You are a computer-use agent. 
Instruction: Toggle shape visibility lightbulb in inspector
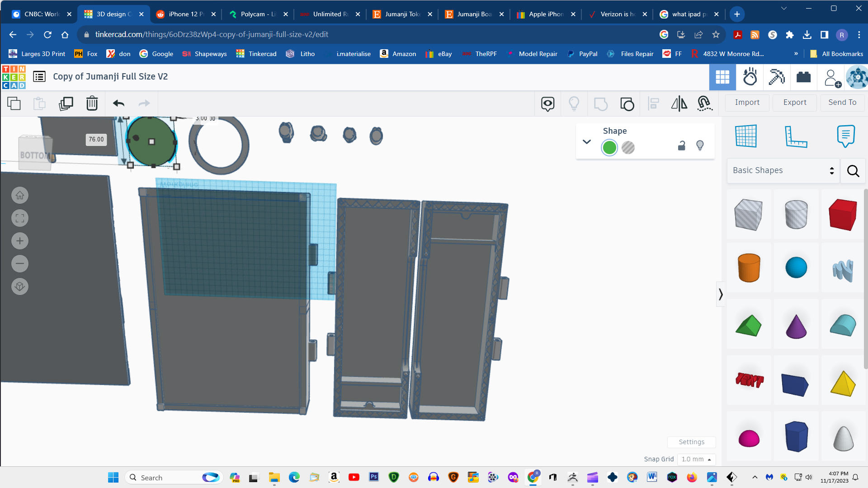[x=700, y=145]
